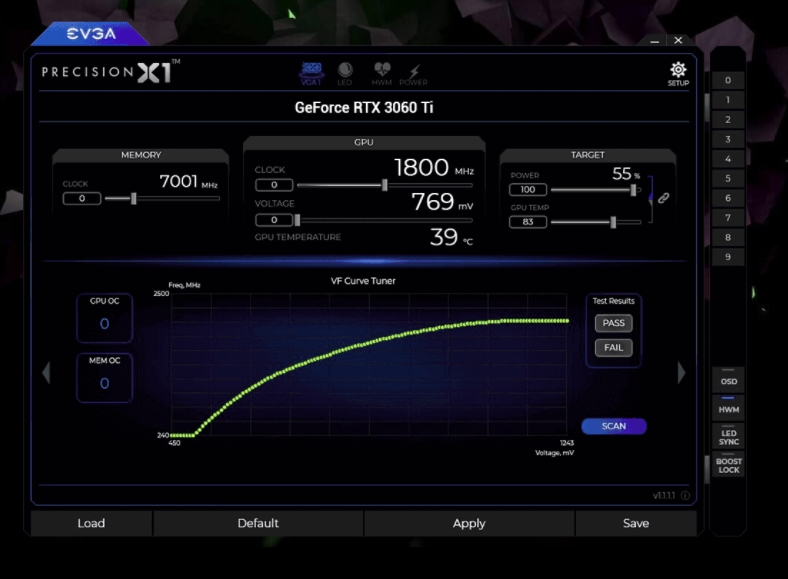
Task: Click the POWER lightning bolt icon
Action: click(413, 72)
